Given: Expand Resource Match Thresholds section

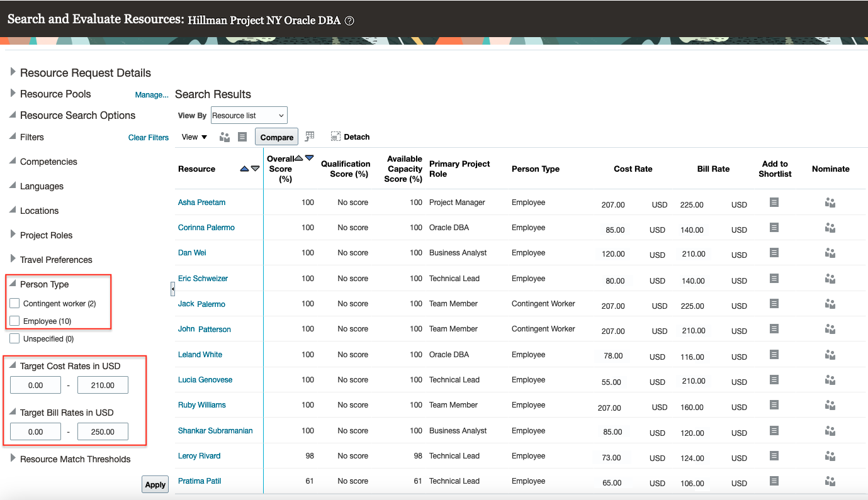Looking at the screenshot, I should (13, 458).
